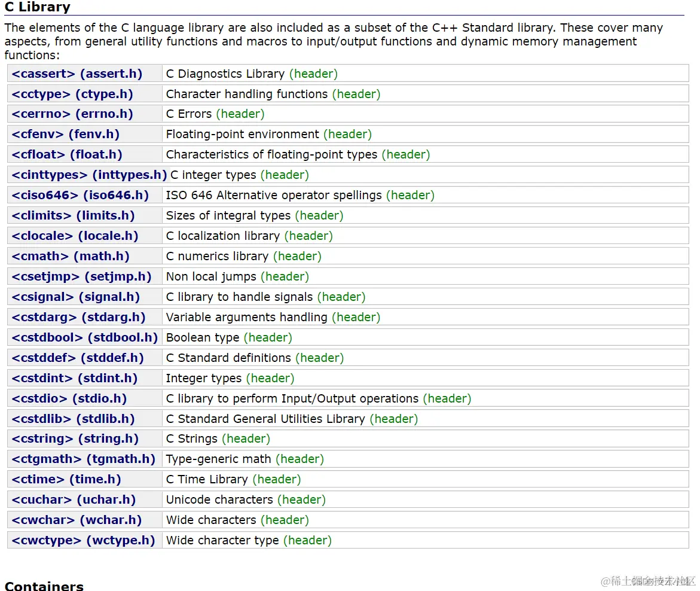Click the 'C Library' section heading

click(x=38, y=7)
